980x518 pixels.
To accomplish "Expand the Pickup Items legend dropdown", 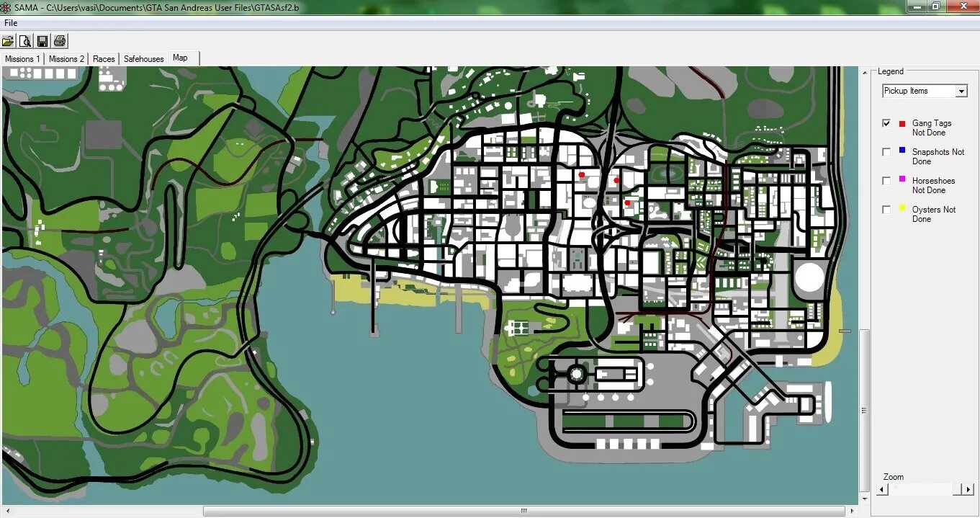I will pos(961,91).
